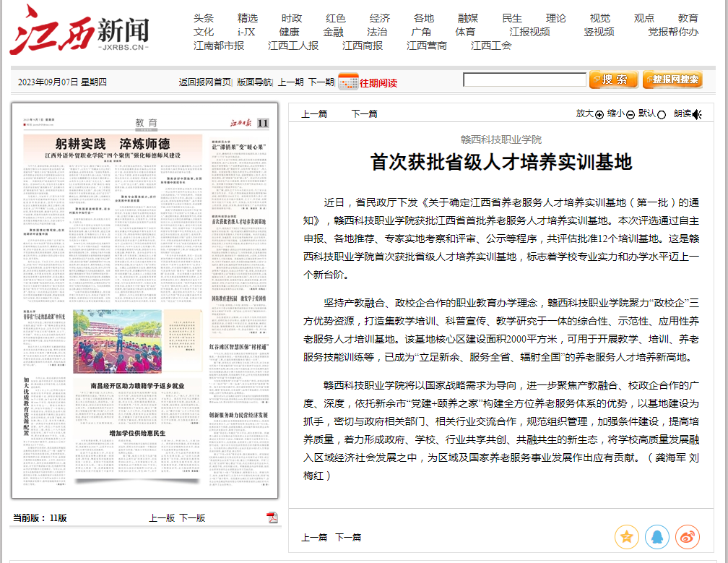
Task: Open 往期阅读 calendar archive
Action: [x=368, y=82]
